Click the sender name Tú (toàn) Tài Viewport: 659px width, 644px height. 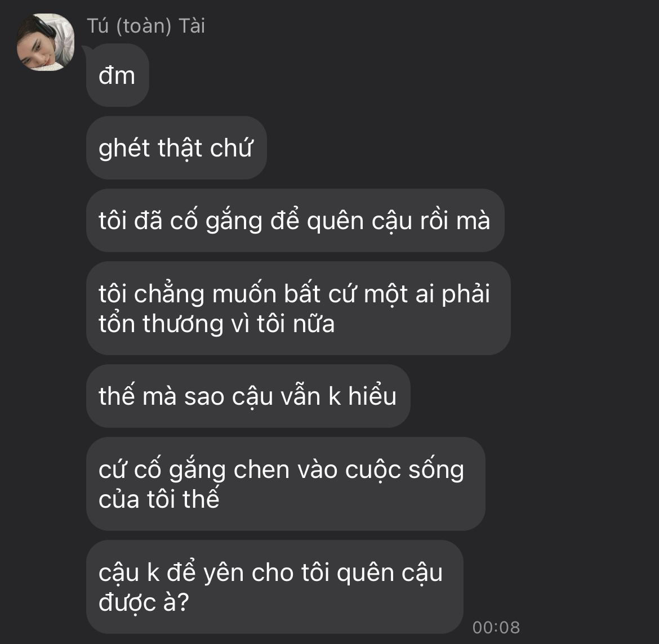click(x=146, y=26)
